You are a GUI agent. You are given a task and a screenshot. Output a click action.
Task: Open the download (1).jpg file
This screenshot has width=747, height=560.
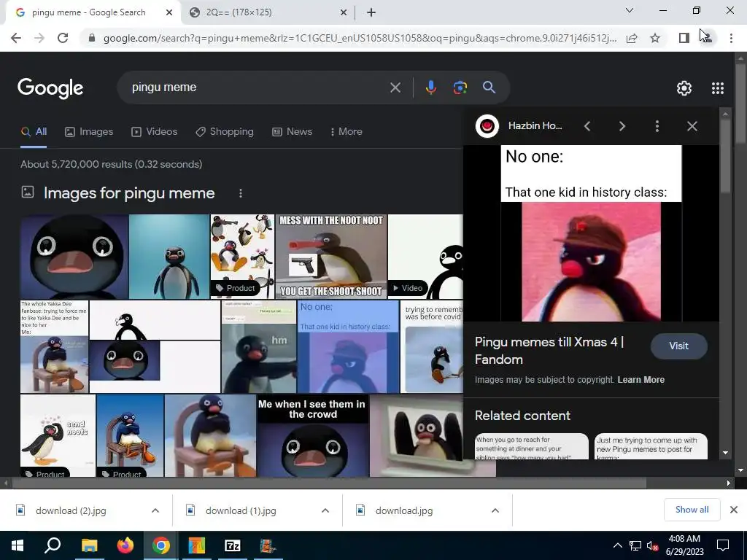(x=241, y=511)
